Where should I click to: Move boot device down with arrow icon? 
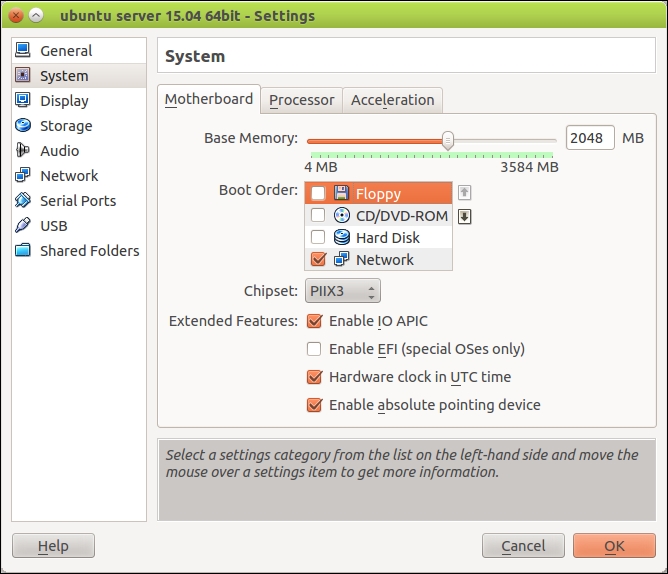point(464,216)
